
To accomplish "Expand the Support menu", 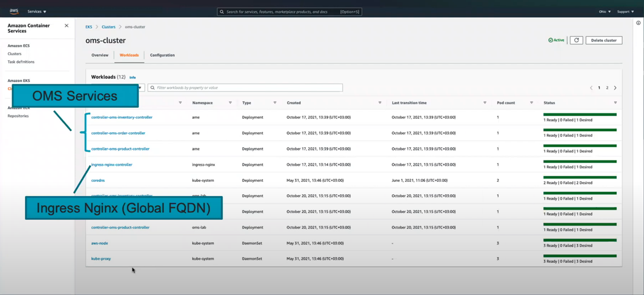I will pos(625,11).
